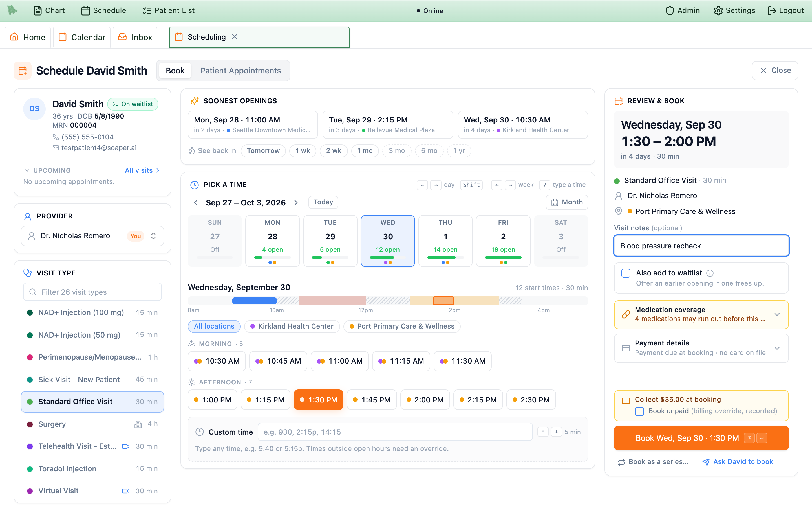Click the All visits link

(142, 170)
